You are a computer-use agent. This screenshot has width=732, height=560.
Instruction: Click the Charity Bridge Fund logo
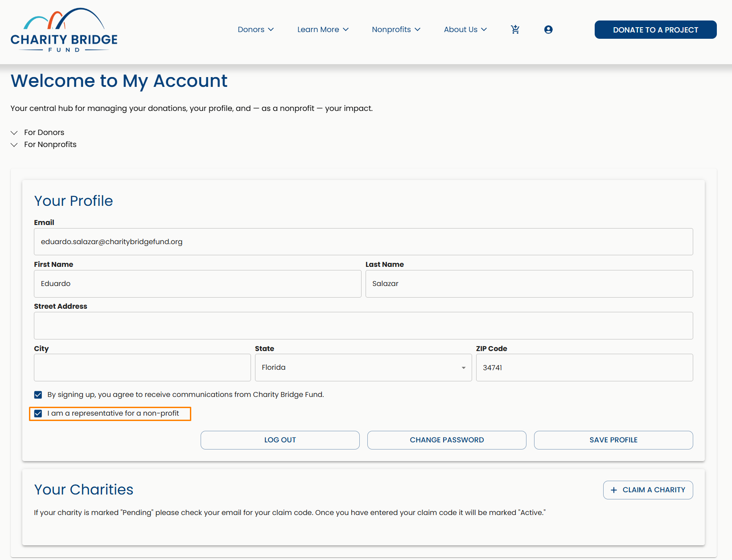click(x=64, y=30)
